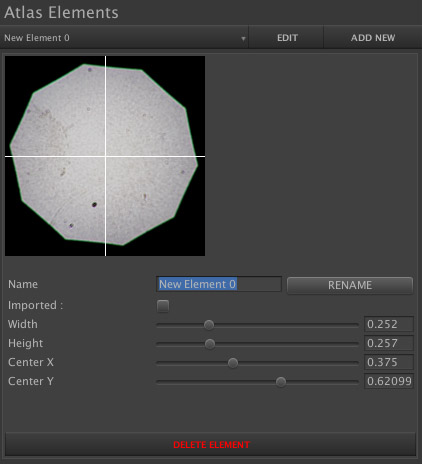Click the Center Y slider handle
This screenshot has height=464, width=422.
pos(281,382)
